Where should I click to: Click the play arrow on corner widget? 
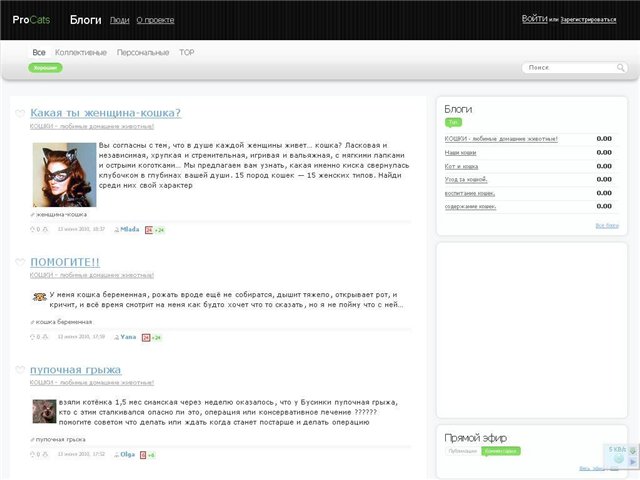[633, 462]
